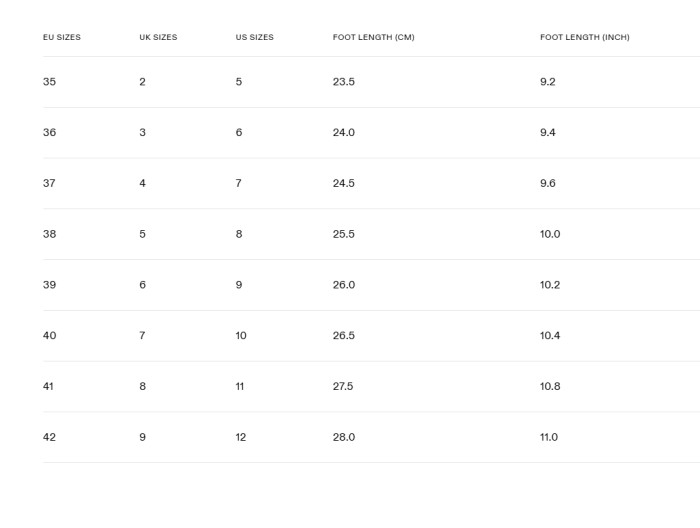Click the 11.0 inch foot length value

[549, 437]
